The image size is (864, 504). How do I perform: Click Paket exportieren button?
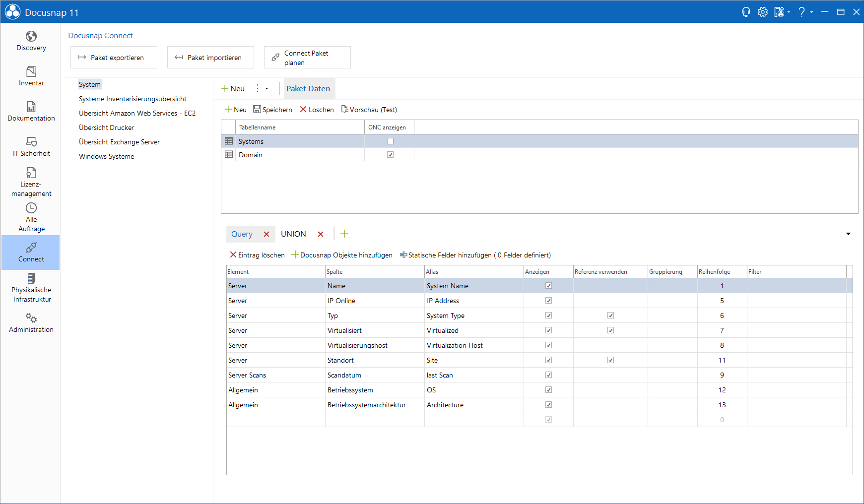tap(114, 58)
